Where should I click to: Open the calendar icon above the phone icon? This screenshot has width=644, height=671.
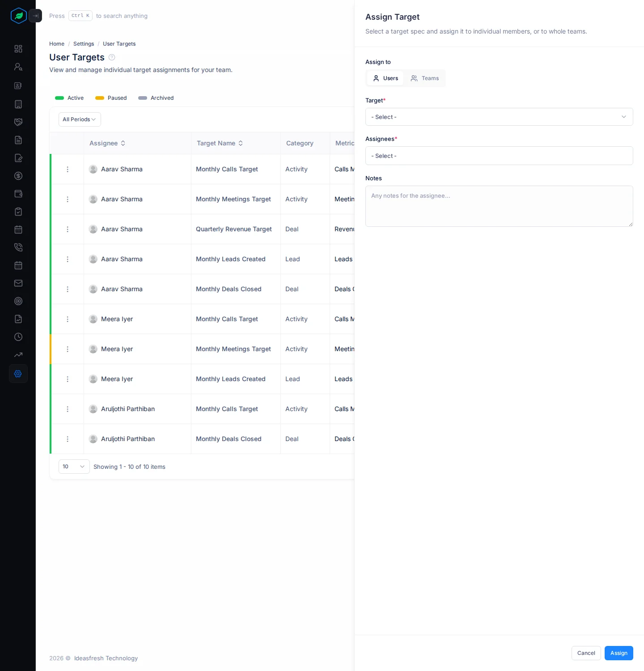pos(18,229)
